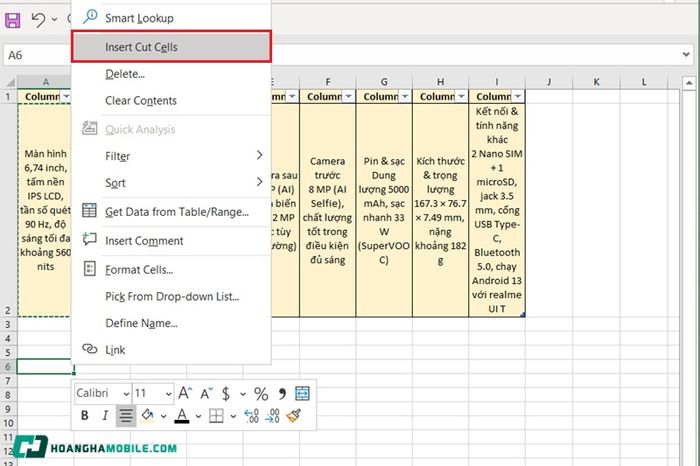This screenshot has width=700, height=466.
Task: Click Increase Font Size in mini toolbar
Action: pos(185,393)
